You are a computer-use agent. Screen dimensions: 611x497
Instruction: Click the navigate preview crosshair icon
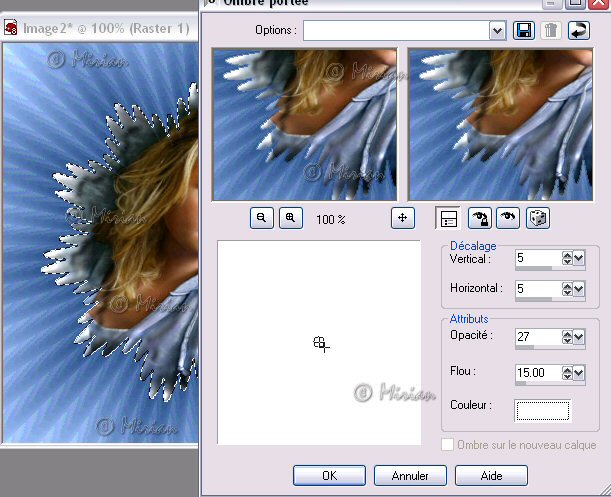click(x=403, y=218)
